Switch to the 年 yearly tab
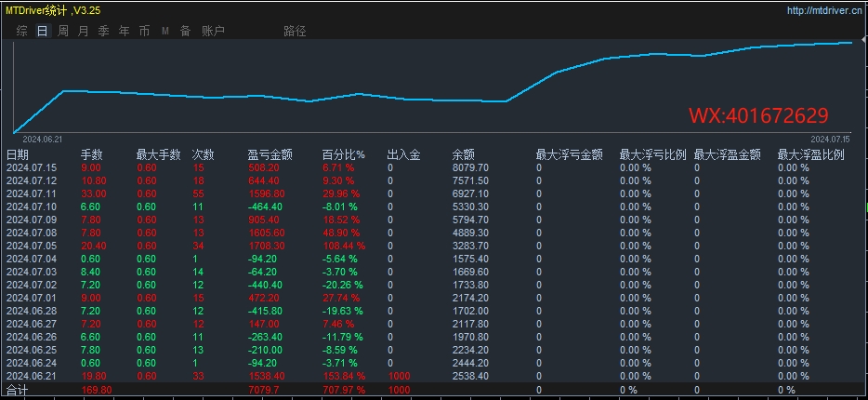The width and height of the screenshot is (868, 400). [x=124, y=31]
